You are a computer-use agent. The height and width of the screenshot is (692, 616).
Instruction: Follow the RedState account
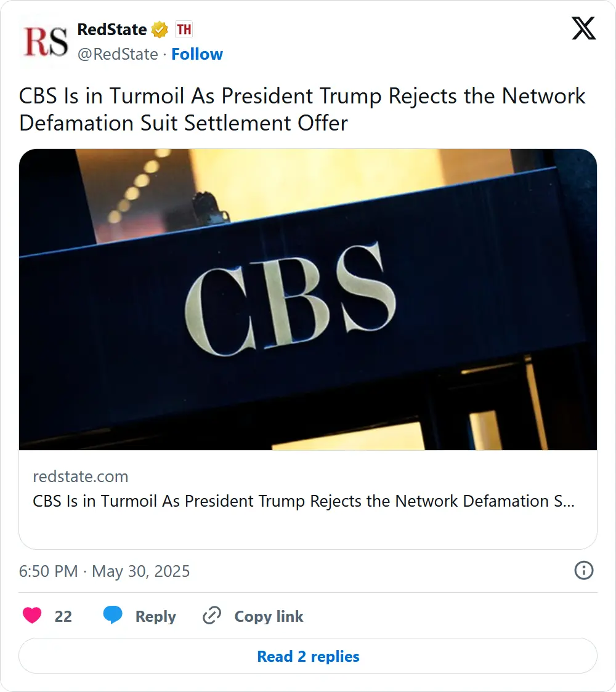197,54
